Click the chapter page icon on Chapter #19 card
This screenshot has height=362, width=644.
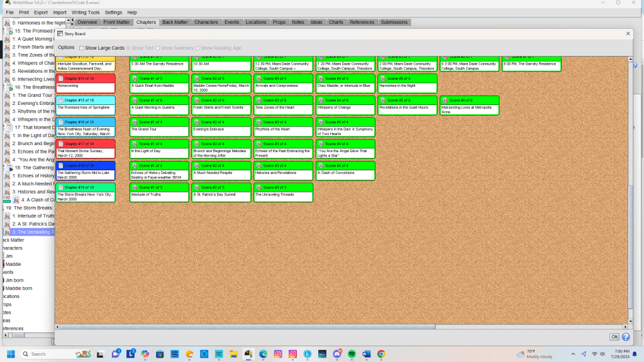[x=60, y=187]
